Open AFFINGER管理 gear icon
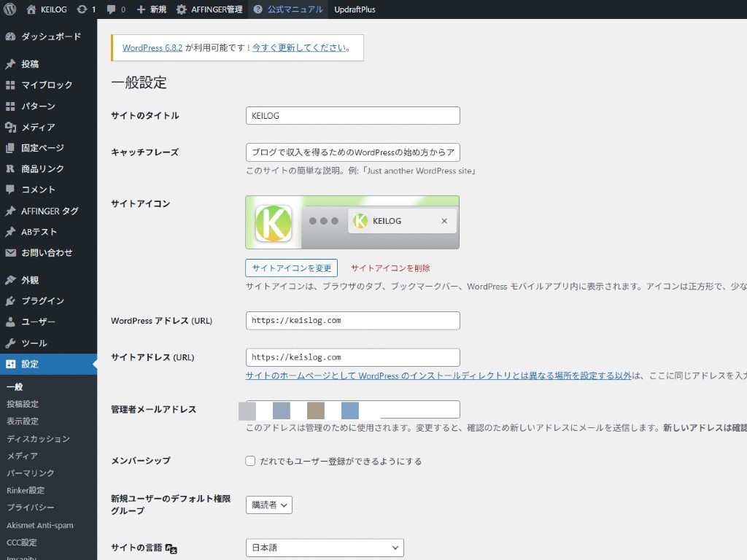The width and height of the screenshot is (747, 560). click(x=182, y=9)
